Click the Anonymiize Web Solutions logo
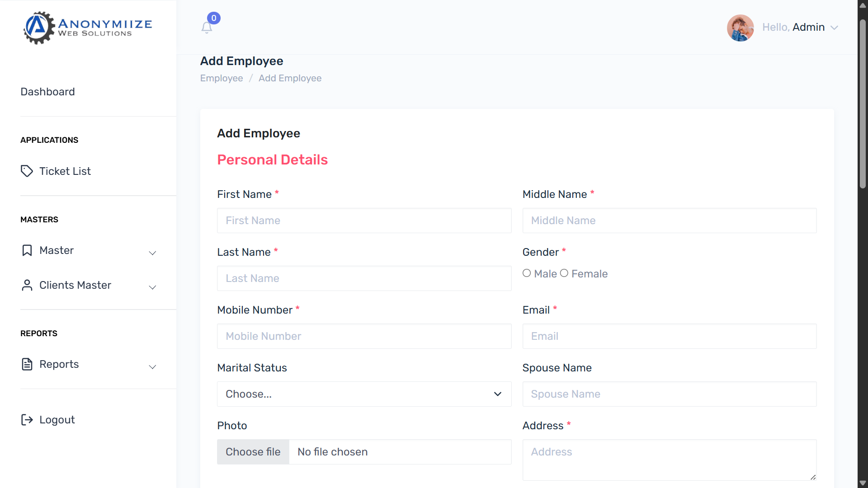868x488 pixels. pyautogui.click(x=88, y=28)
